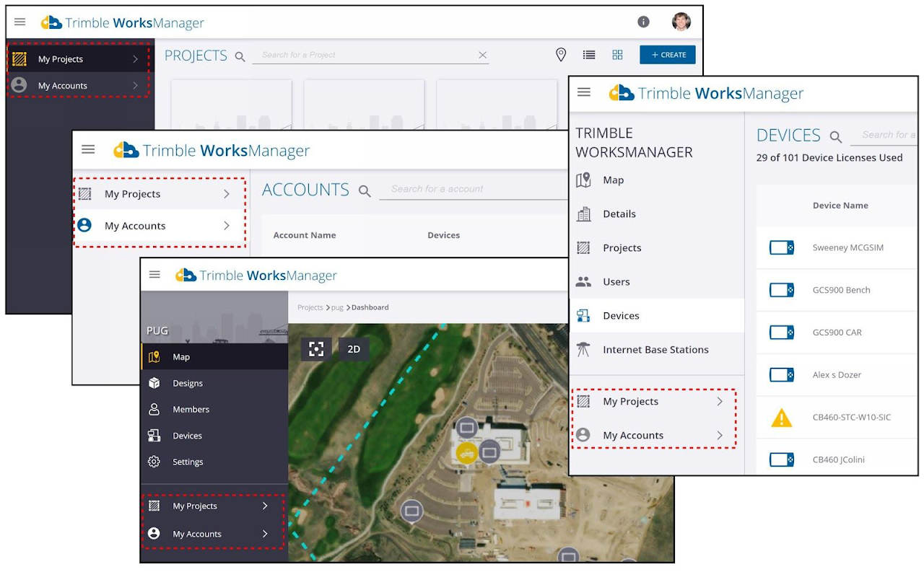This screenshot has height=572, width=924.
Task: Expand My Projects chevron in Projects window
Action: [x=135, y=59]
